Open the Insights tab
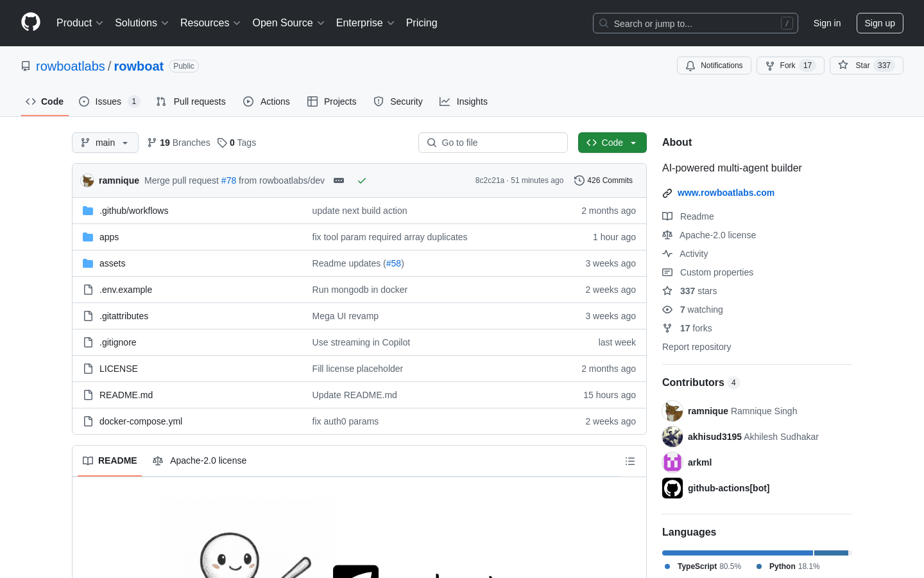Screen dimensions: 924x578 [x=464, y=101]
